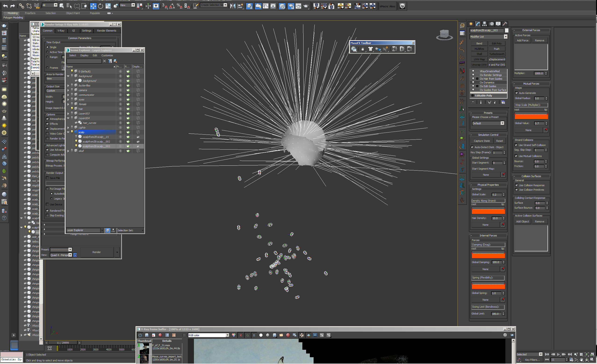Open the Customize menu in Scene Explorer

coord(107,55)
